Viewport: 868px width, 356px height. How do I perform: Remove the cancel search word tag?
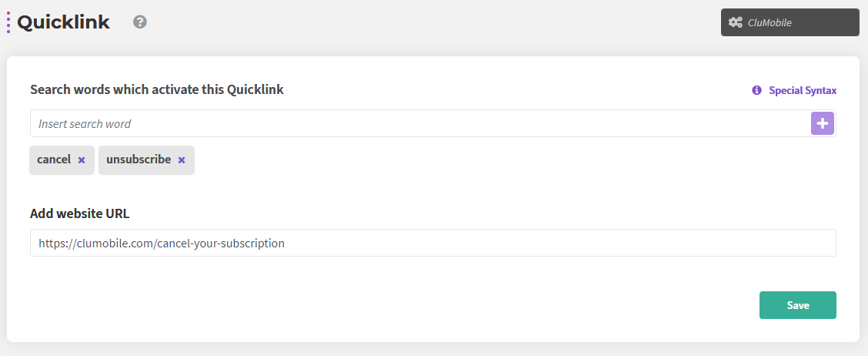click(x=82, y=160)
